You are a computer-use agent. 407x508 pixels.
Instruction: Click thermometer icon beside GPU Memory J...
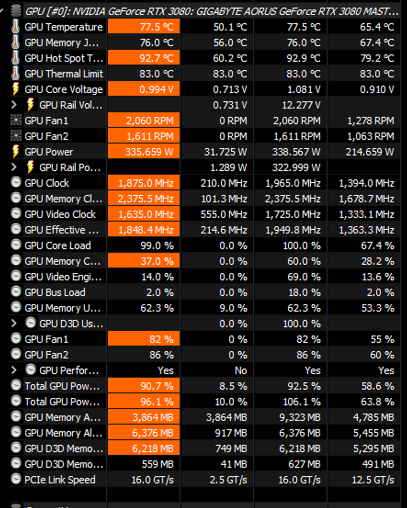click(15, 42)
